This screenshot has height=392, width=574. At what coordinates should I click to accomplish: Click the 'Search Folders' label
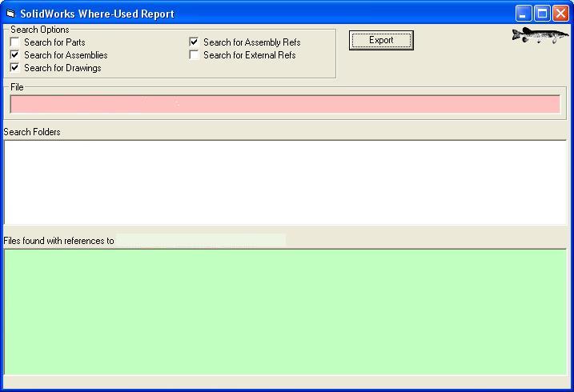tap(32, 132)
